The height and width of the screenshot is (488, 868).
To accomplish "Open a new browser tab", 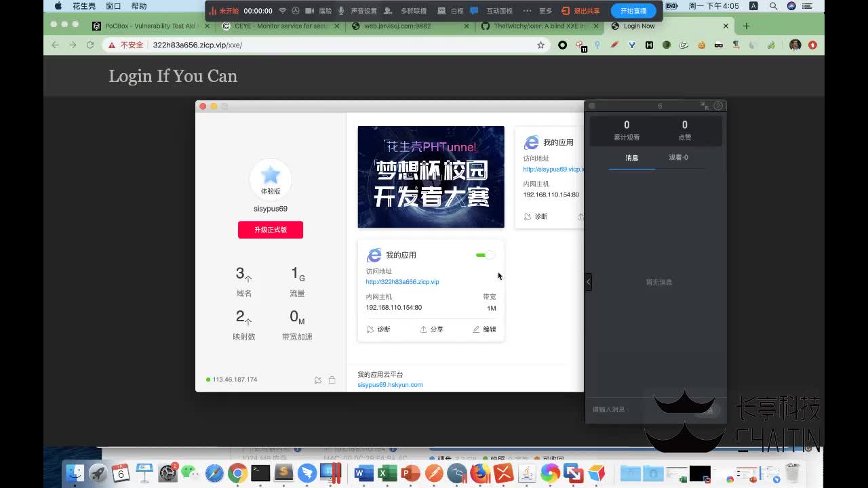I will [x=746, y=26].
